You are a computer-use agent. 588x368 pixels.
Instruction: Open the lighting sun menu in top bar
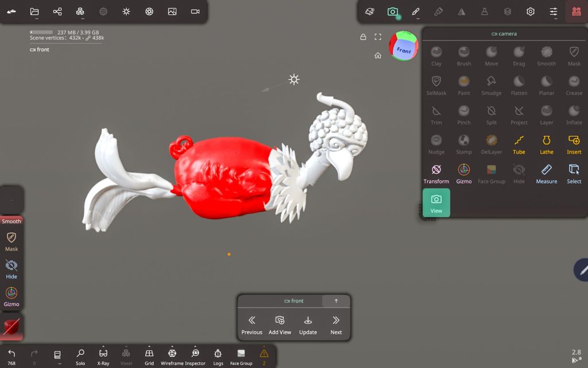coord(126,11)
